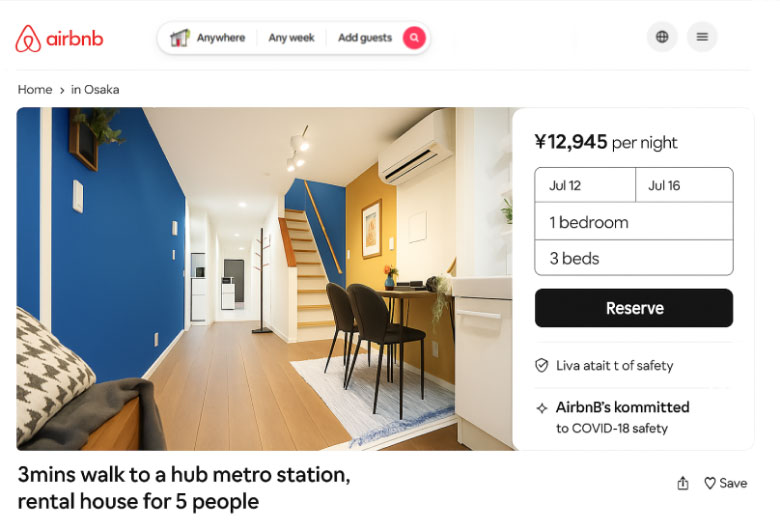Open the in Osaka breadcrumb
Screen dimensions: 780x520
[95, 90]
